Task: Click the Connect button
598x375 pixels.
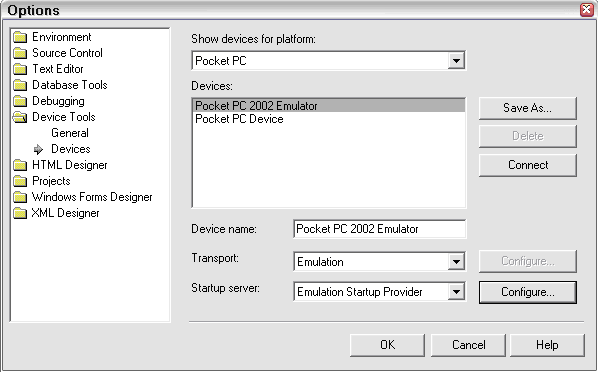Action: [527, 165]
